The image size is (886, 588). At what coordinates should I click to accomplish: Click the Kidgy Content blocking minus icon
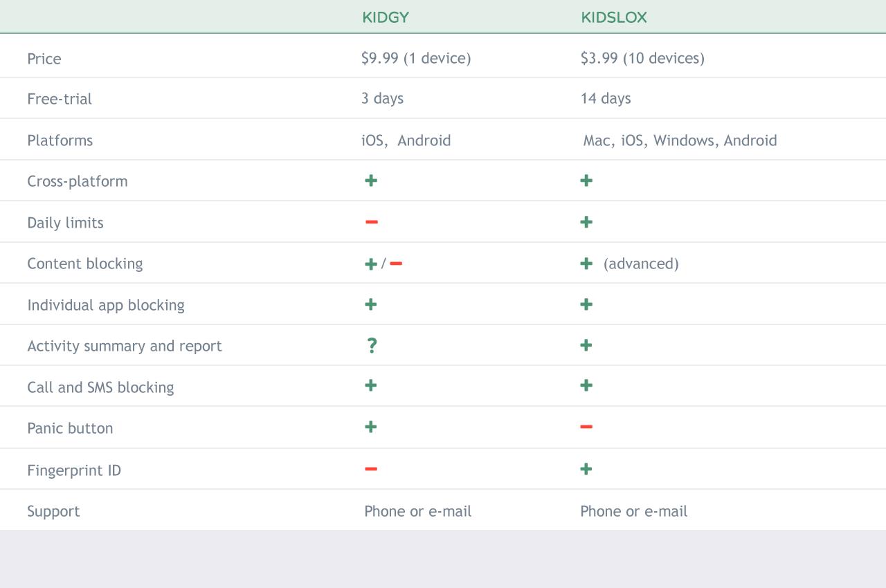396,264
